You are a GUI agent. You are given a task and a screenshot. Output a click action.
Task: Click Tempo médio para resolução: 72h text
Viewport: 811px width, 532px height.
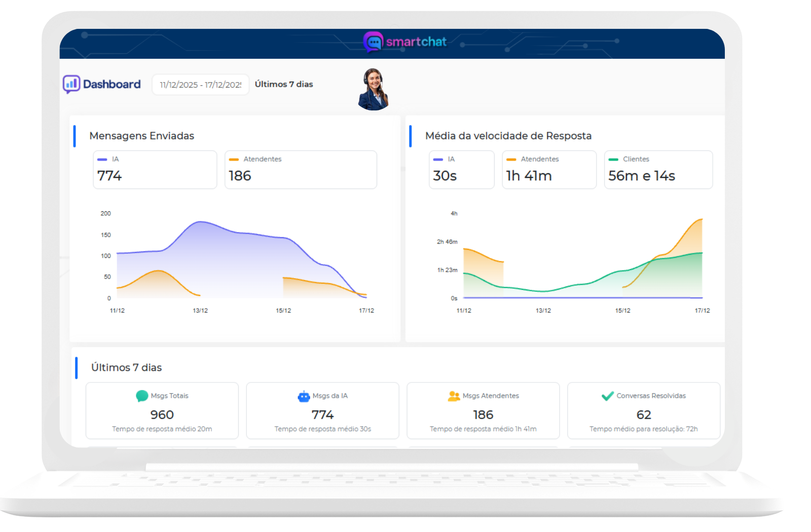[x=644, y=429]
